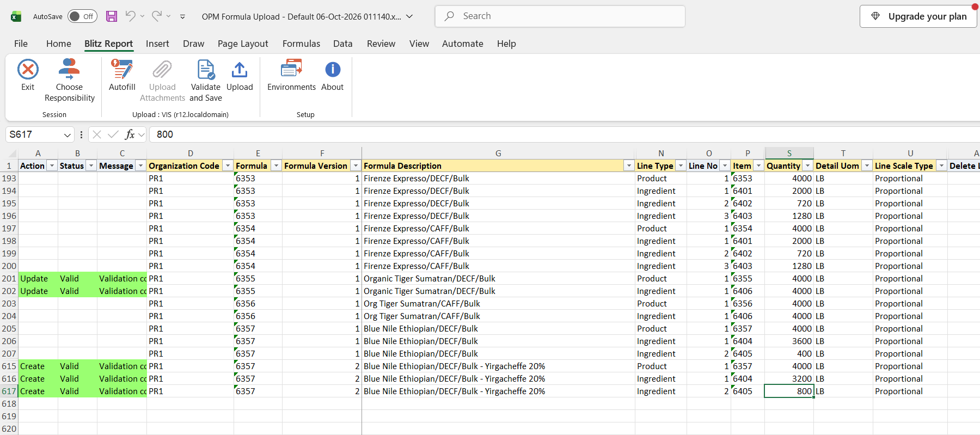Click Validate and Save
Image resolution: width=980 pixels, height=435 pixels.
click(206, 81)
